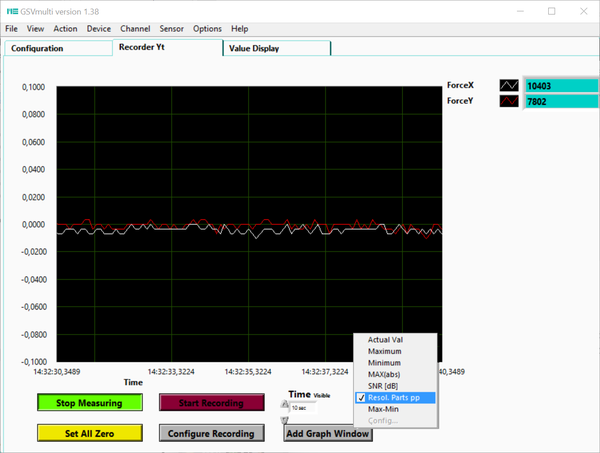This screenshot has width=600, height=453.
Task: Select checked Resol. Parts pp option
Action: point(394,398)
